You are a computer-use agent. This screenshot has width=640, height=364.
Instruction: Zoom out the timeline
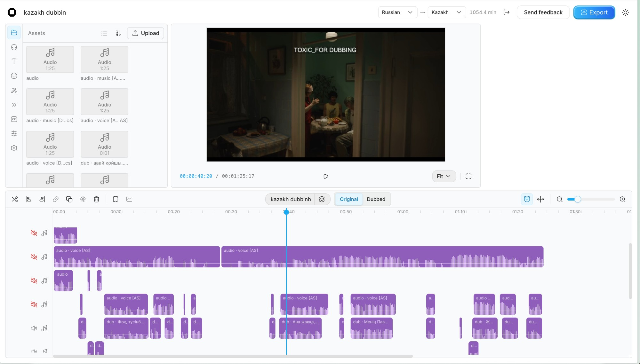click(x=560, y=199)
